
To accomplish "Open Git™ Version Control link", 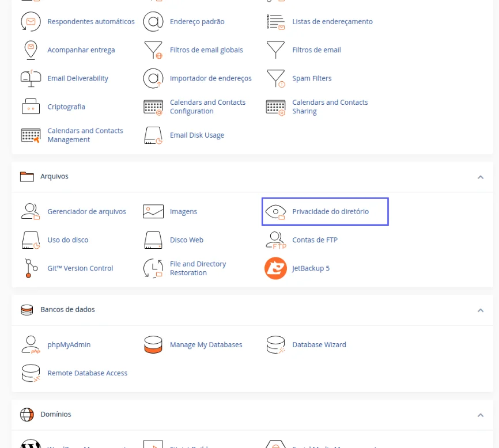I will [x=80, y=268].
